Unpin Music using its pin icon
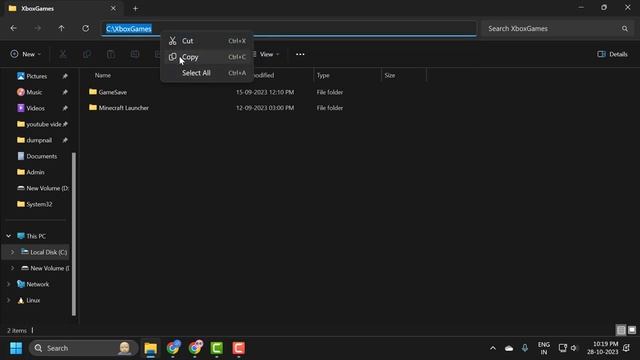The width and height of the screenshot is (640, 360). coord(65,92)
